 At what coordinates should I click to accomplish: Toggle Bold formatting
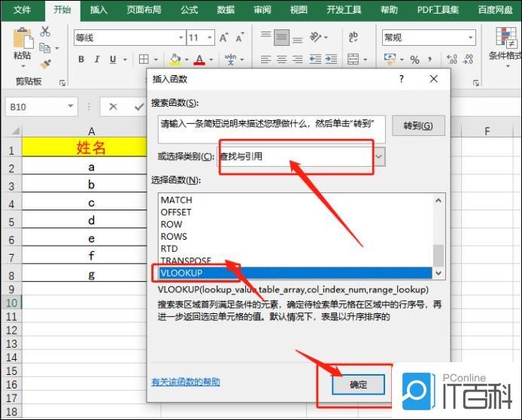[x=81, y=59]
